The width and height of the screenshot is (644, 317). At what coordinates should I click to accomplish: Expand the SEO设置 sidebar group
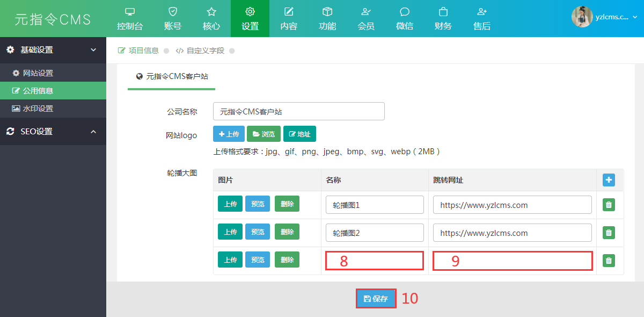(53, 132)
